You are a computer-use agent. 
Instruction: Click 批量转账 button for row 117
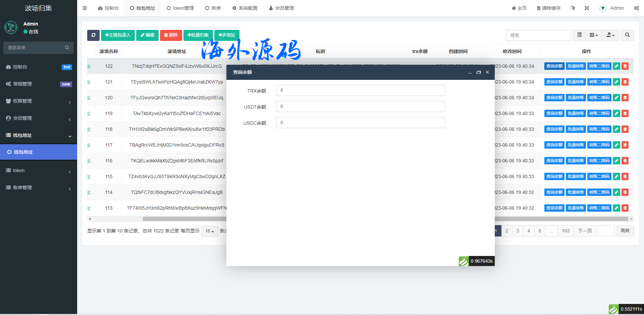(x=576, y=145)
